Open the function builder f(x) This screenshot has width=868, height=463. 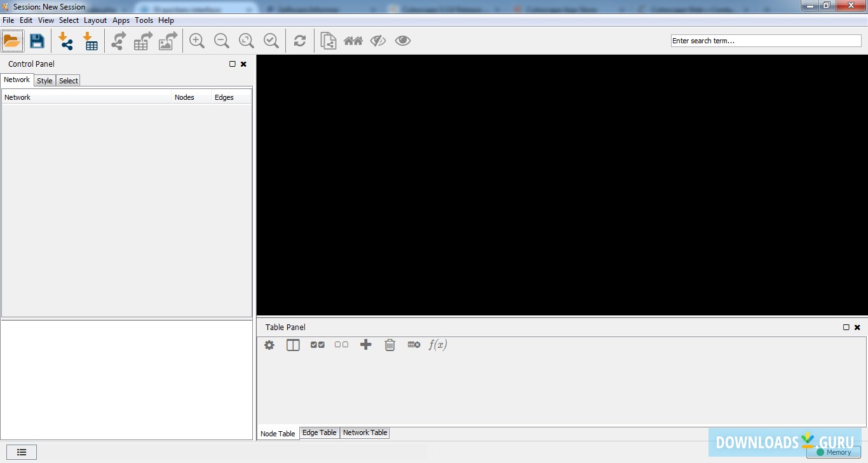(x=438, y=345)
